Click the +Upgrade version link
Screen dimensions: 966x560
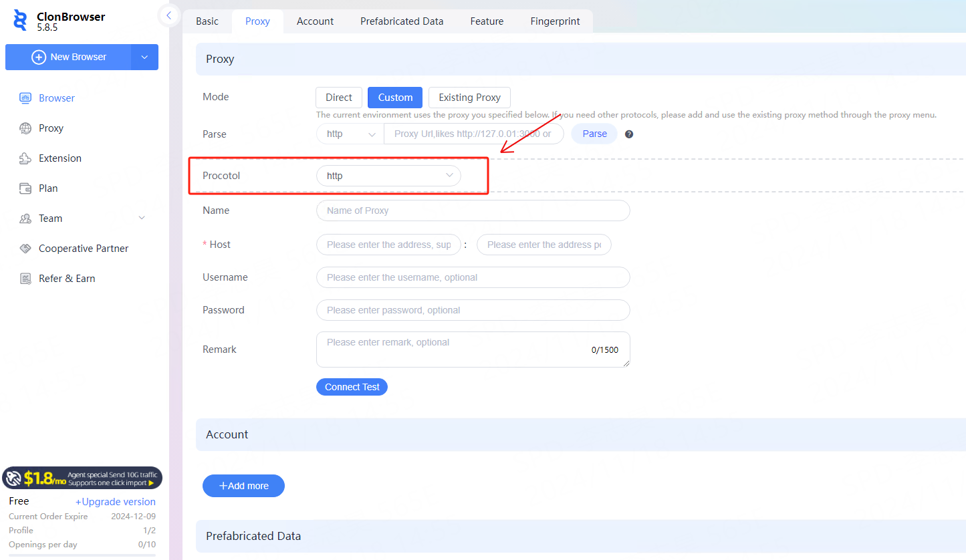tap(115, 502)
